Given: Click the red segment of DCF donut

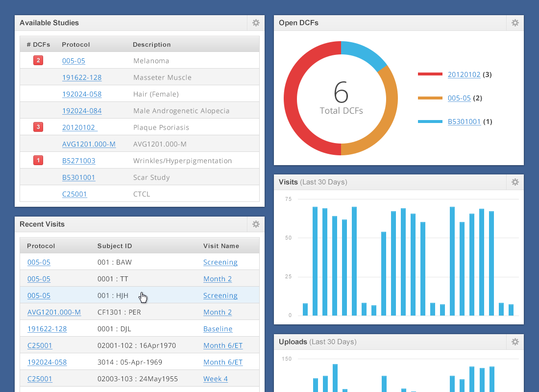Looking at the screenshot, I should coord(291,98).
